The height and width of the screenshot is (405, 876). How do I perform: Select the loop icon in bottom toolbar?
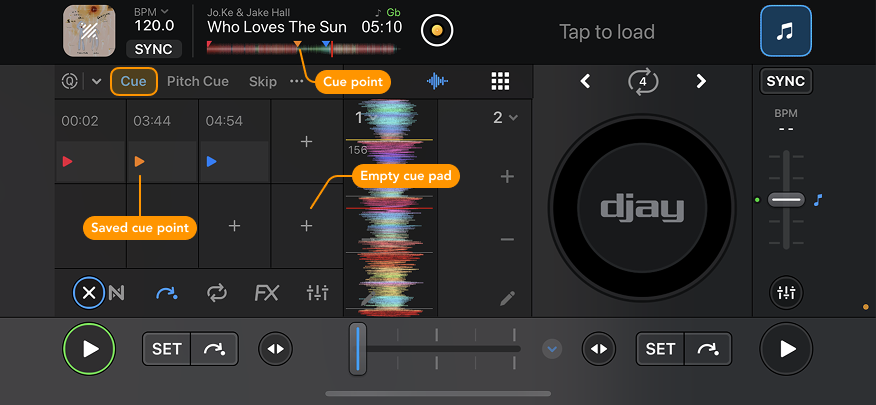(x=216, y=293)
